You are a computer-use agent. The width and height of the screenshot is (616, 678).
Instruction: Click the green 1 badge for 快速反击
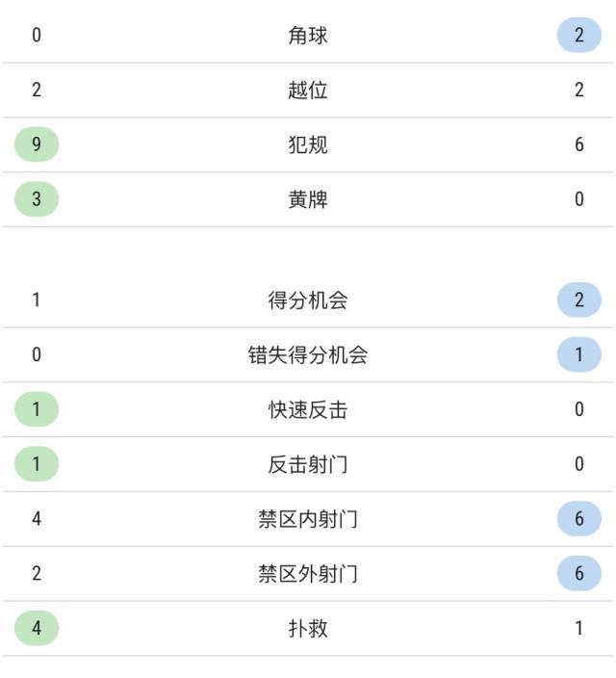(37, 410)
